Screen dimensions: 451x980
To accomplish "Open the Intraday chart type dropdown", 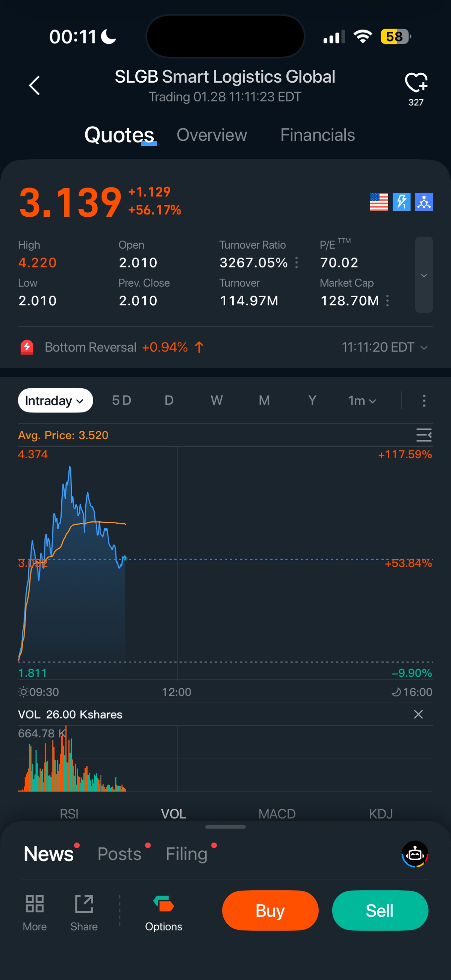I will point(55,400).
